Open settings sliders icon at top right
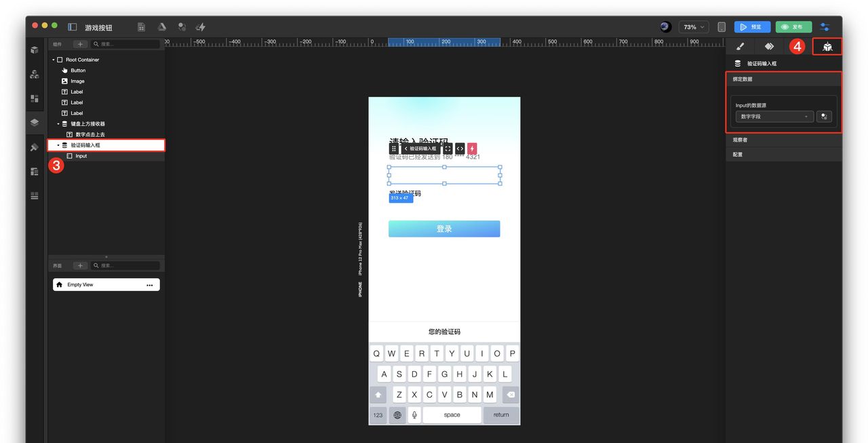The height and width of the screenshot is (443, 868). tap(825, 27)
